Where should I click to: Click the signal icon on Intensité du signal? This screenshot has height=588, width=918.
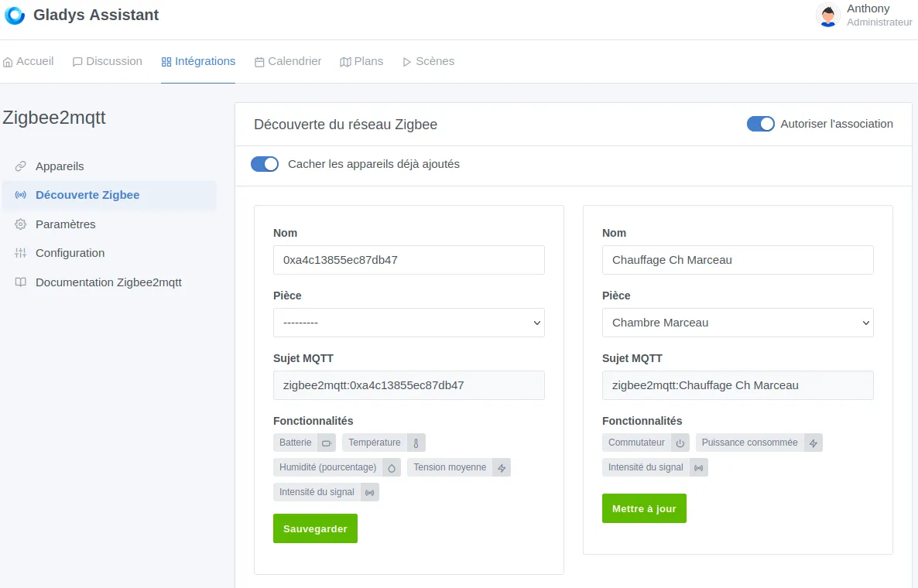coord(369,491)
